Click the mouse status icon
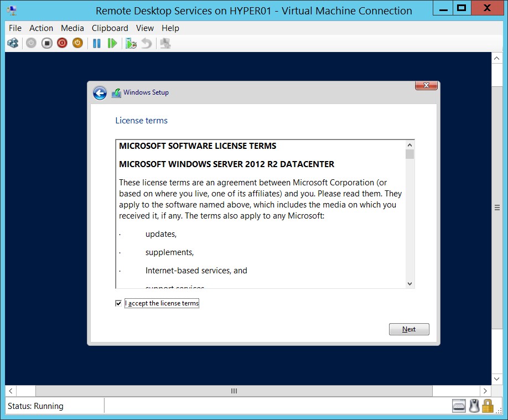The image size is (508, 420). (474, 406)
